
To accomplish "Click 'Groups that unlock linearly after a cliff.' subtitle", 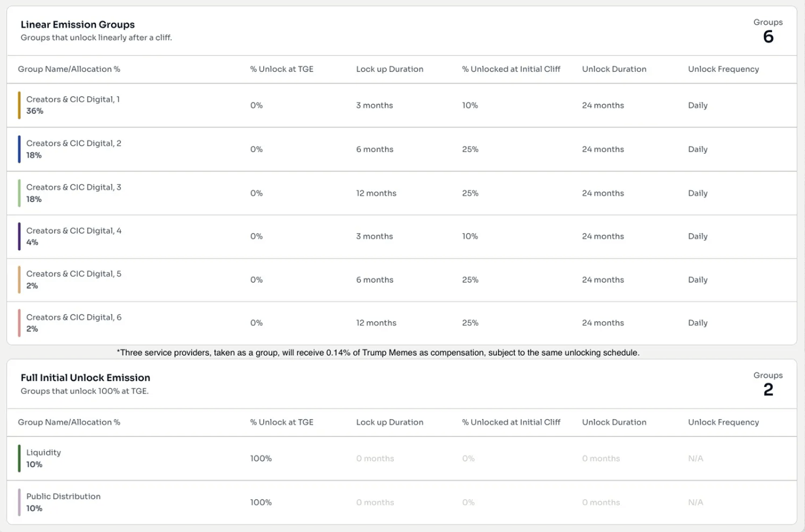I will coord(96,37).
